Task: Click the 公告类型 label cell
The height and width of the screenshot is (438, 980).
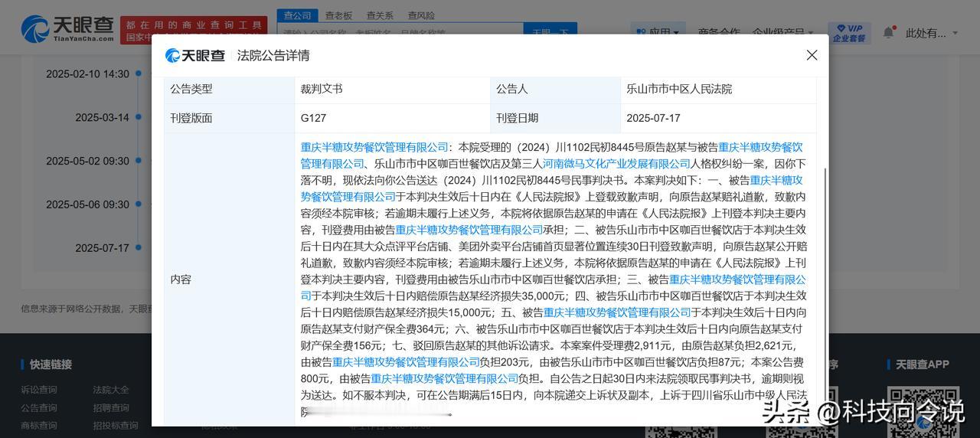Action: [230, 89]
